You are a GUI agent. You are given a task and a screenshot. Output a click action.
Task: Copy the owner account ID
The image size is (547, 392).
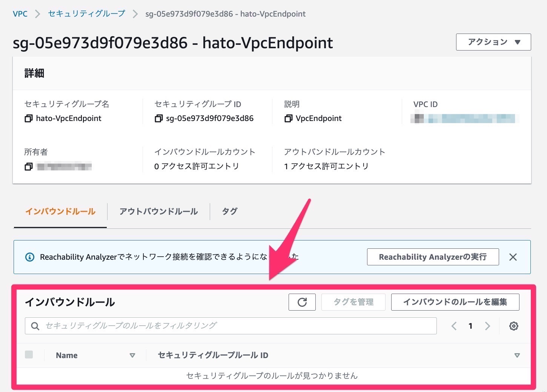tap(29, 166)
